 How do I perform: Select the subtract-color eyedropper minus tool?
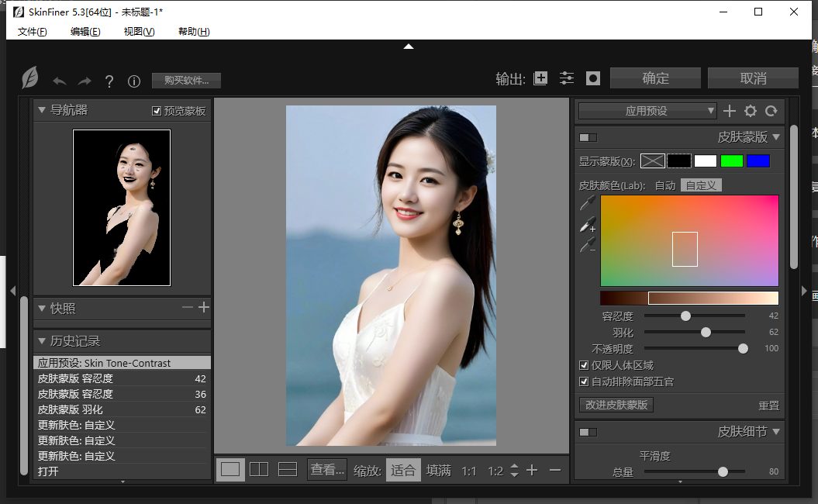[x=588, y=245]
